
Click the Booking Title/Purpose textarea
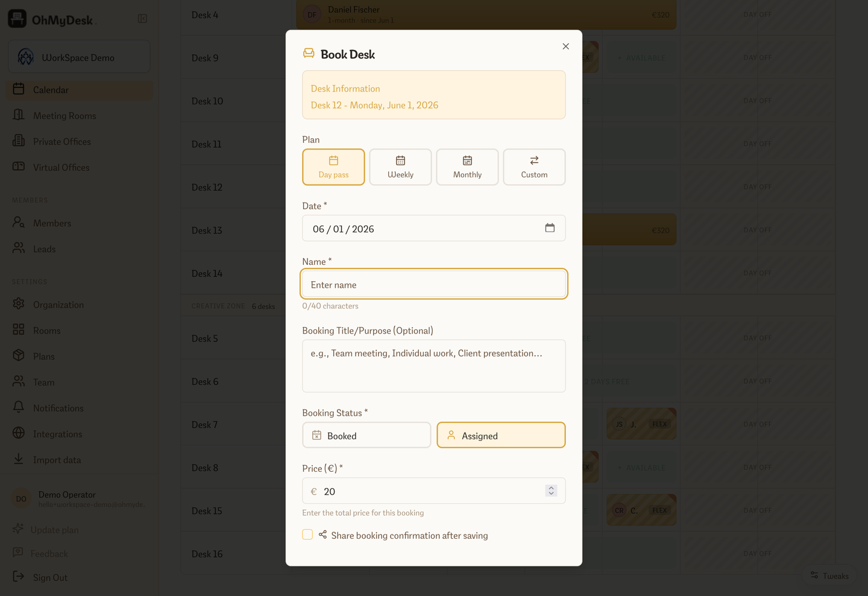tap(434, 366)
